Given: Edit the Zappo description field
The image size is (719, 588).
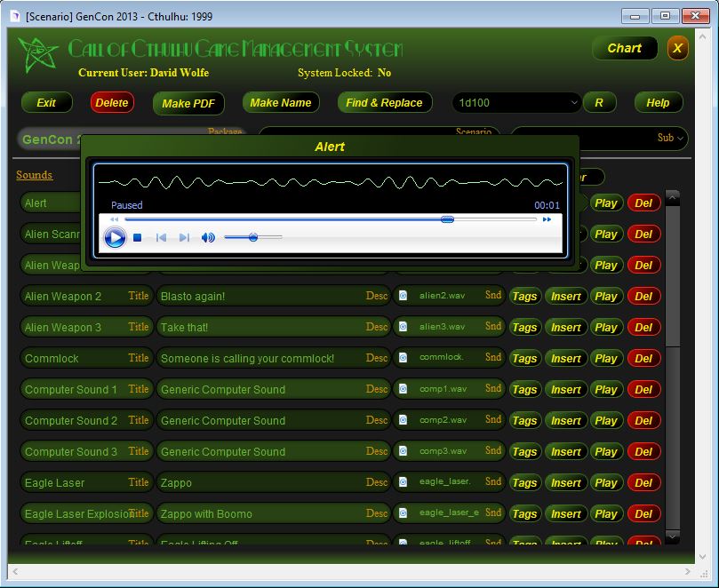Looking at the screenshot, I should (274, 482).
